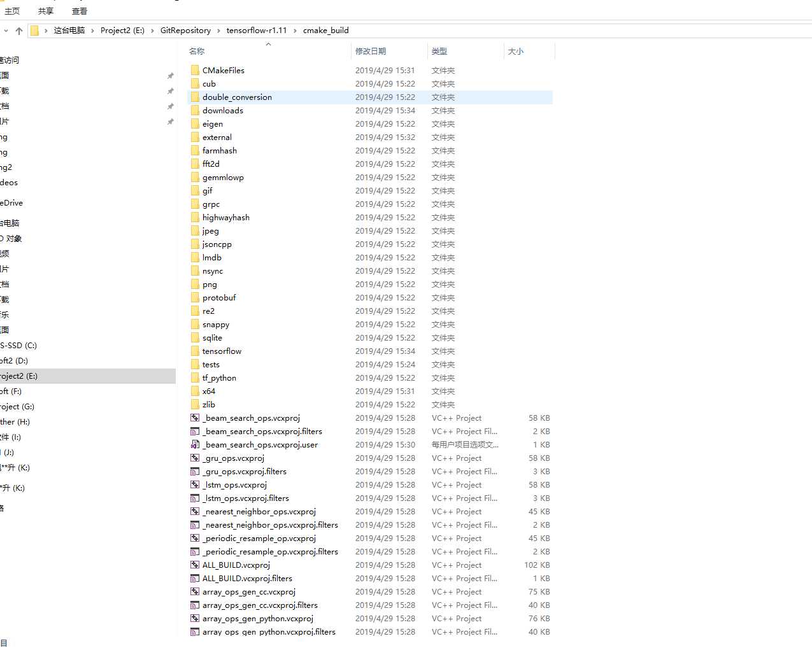Expand chevron after Project2 (E:) in breadcrumb

pyautogui.click(x=153, y=31)
